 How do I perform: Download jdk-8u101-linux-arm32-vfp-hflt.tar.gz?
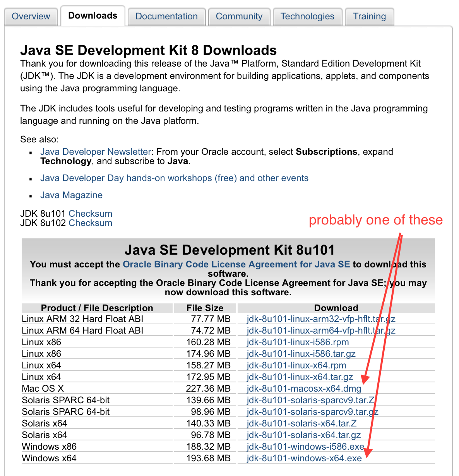(x=321, y=319)
